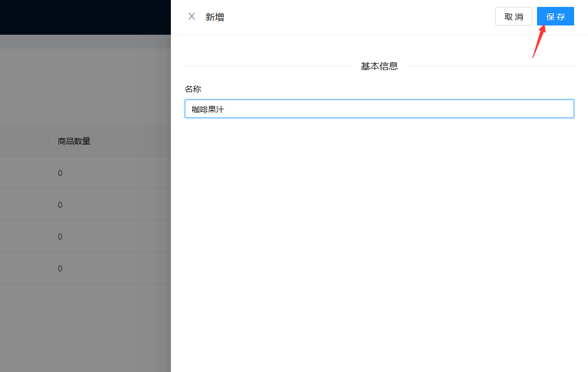Click the 名称 field label
This screenshot has width=588, height=372.
193,89
